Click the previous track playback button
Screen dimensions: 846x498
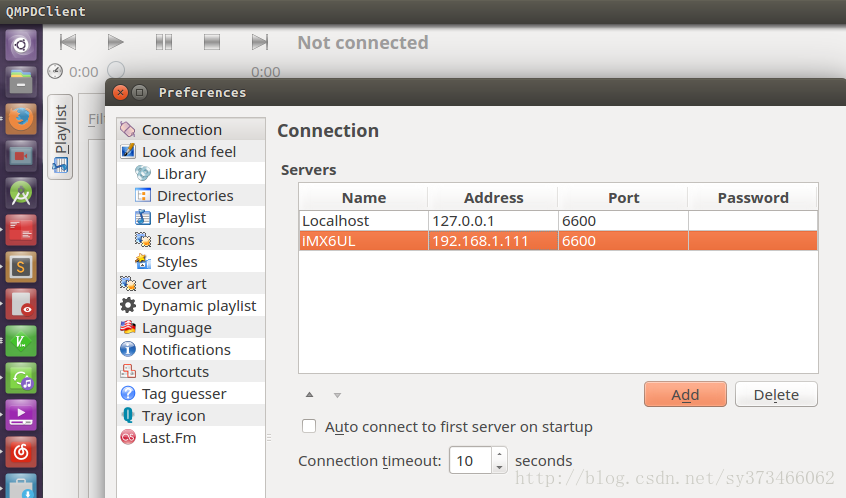tap(68, 42)
